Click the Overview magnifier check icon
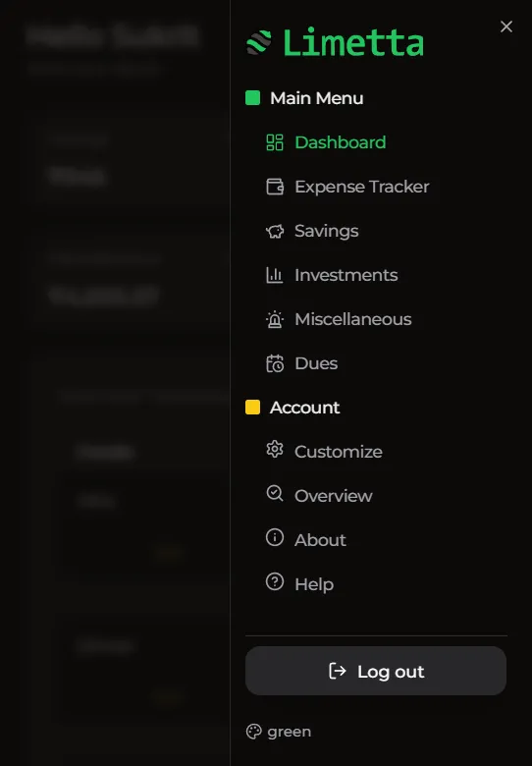 (x=275, y=493)
